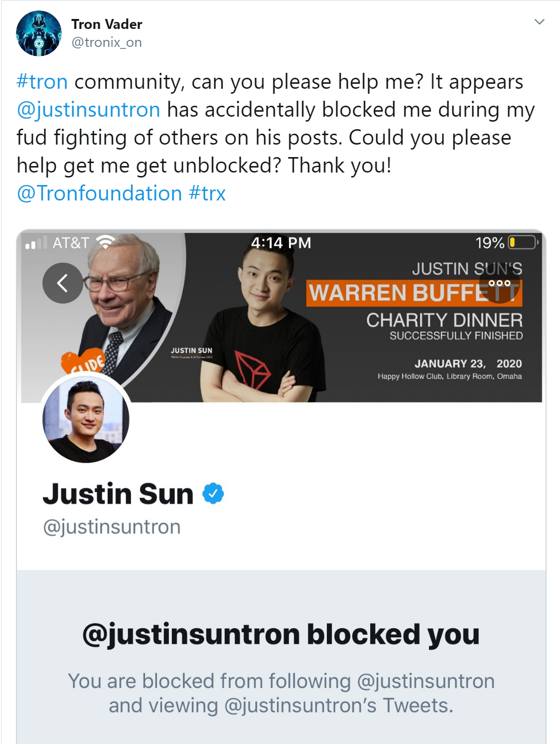Open the @Tronfoundation mention link
Screen dimensions: 560x744
pos(99,193)
